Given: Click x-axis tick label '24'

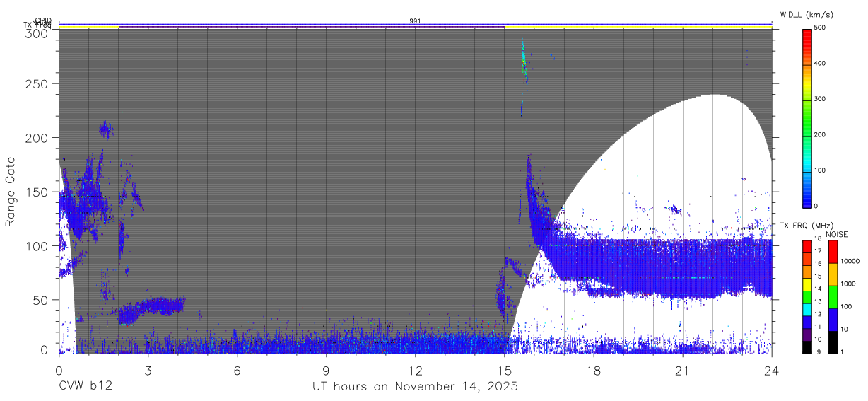Looking at the screenshot, I should (x=771, y=371).
